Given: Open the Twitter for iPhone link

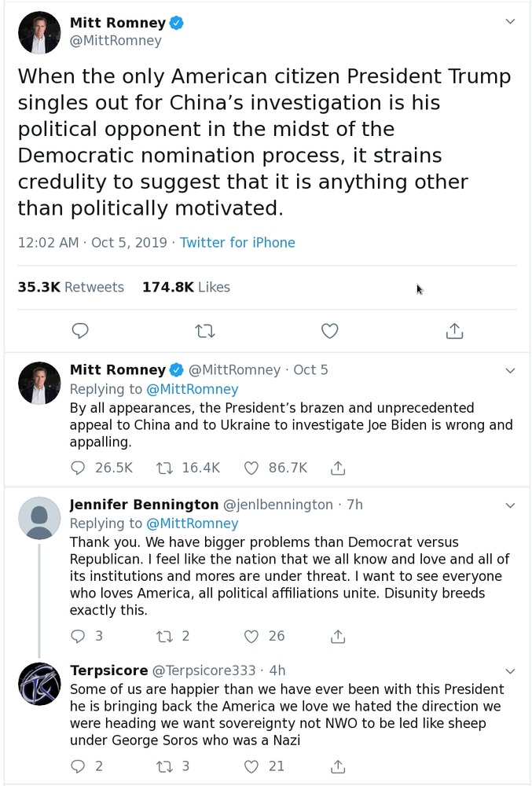Looking at the screenshot, I should 237,242.
